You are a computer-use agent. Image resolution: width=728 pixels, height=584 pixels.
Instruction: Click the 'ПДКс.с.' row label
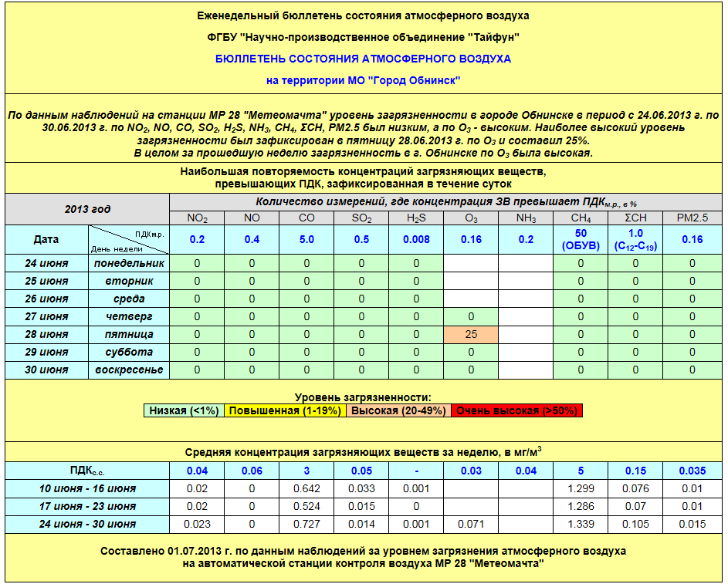pos(87,471)
